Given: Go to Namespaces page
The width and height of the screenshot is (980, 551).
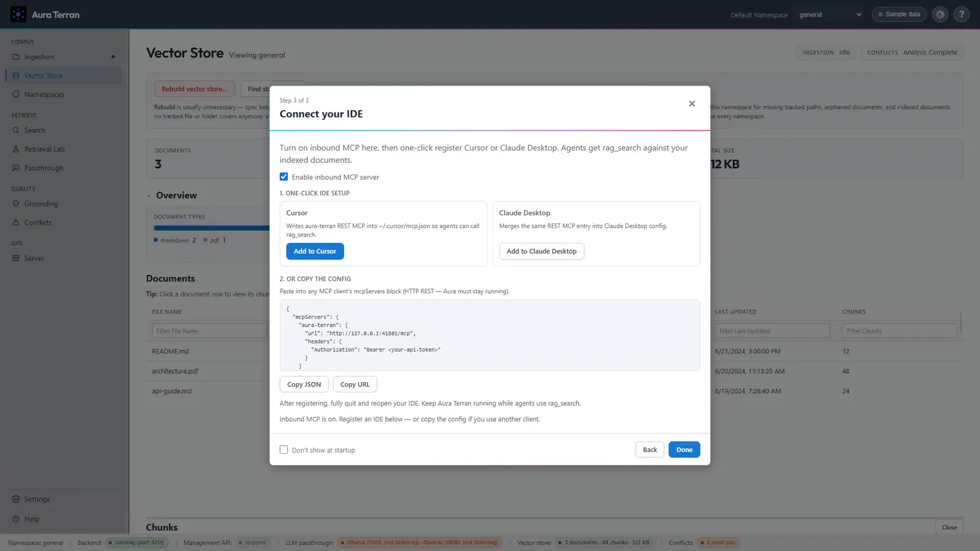Looking at the screenshot, I should pos(64,94).
